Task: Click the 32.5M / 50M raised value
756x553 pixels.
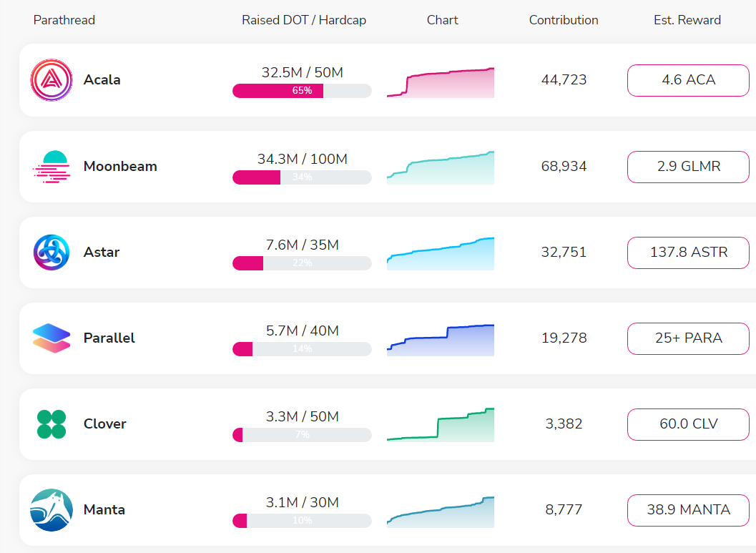Action: [x=303, y=73]
